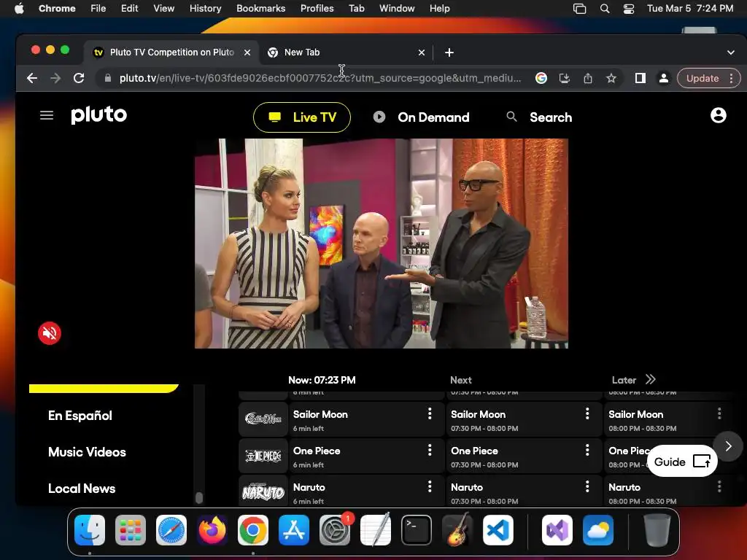This screenshot has width=747, height=560.
Task: Open the Bookmarks menu
Action: [x=260, y=8]
